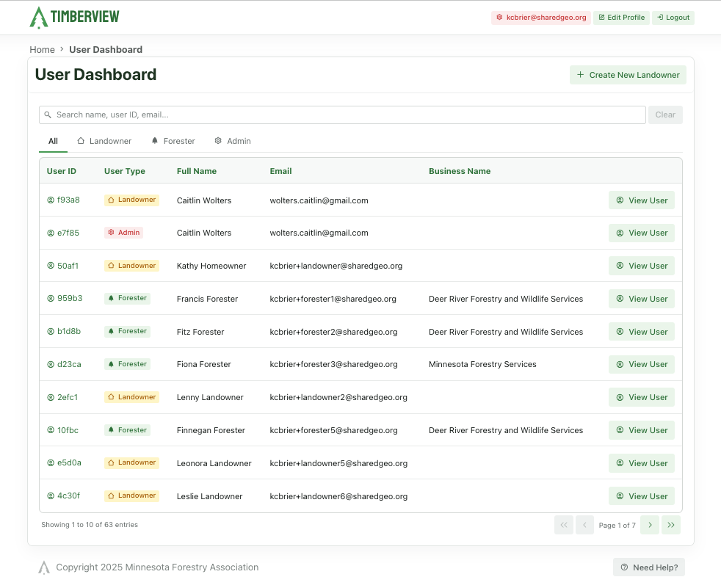The image size is (721, 588).
Task: Click user icon beside ID e5d0a
Action: 51,463
